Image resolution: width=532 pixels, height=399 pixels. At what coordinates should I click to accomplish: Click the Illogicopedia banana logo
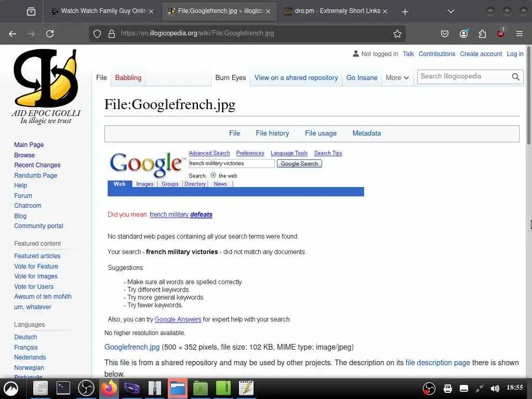click(x=46, y=87)
